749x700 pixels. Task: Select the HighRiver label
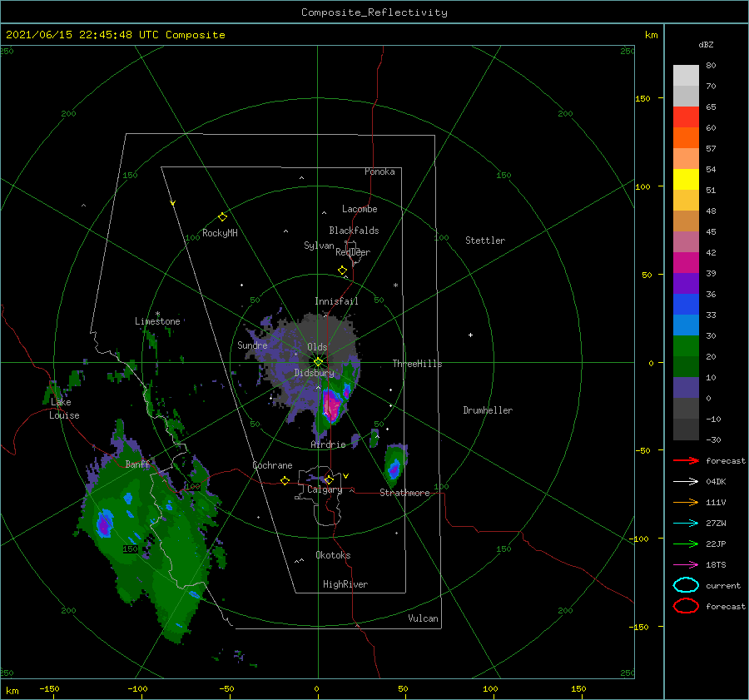345,584
